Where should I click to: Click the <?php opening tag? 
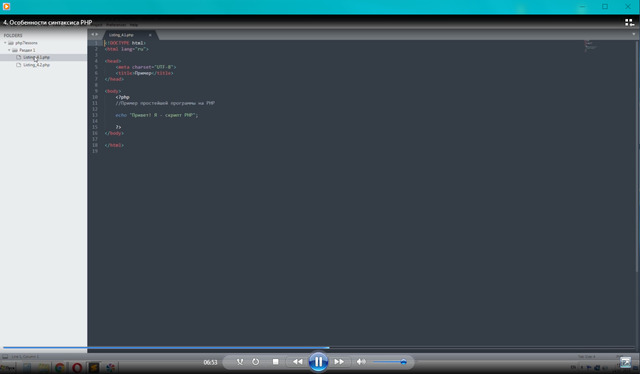122,97
